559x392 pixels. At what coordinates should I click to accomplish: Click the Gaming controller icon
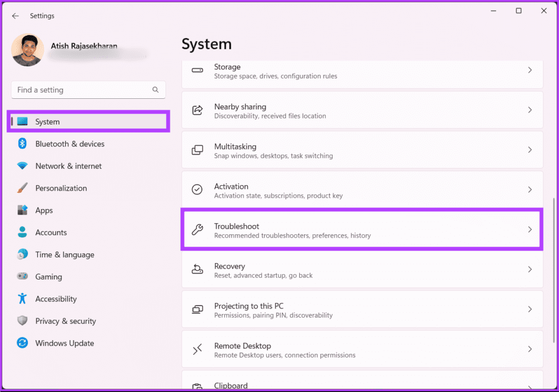(22, 276)
